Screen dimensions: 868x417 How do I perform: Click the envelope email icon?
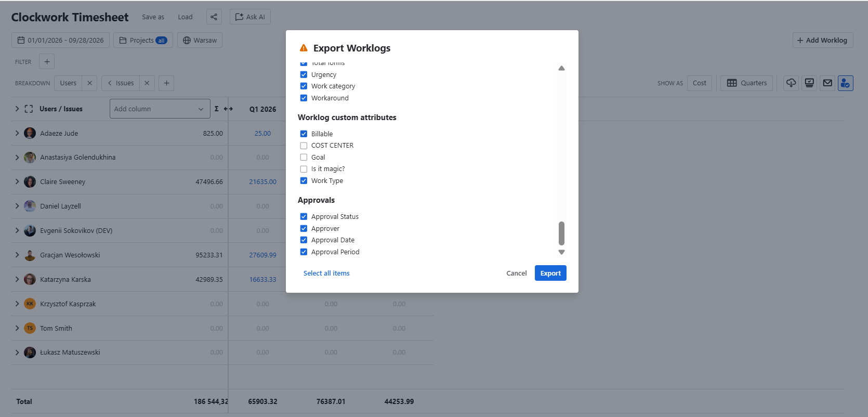point(827,83)
